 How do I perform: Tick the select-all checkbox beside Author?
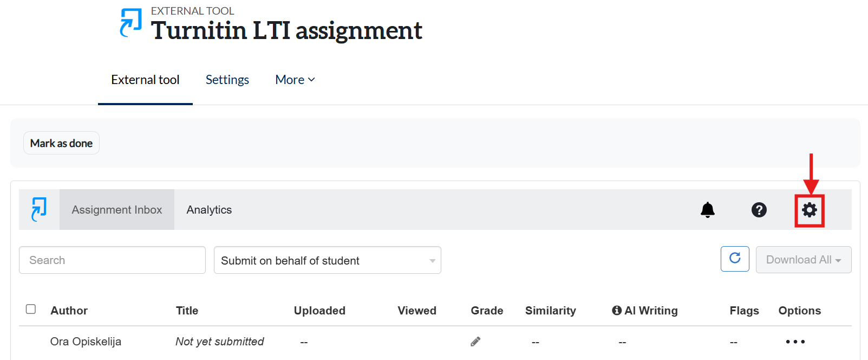pyautogui.click(x=31, y=309)
